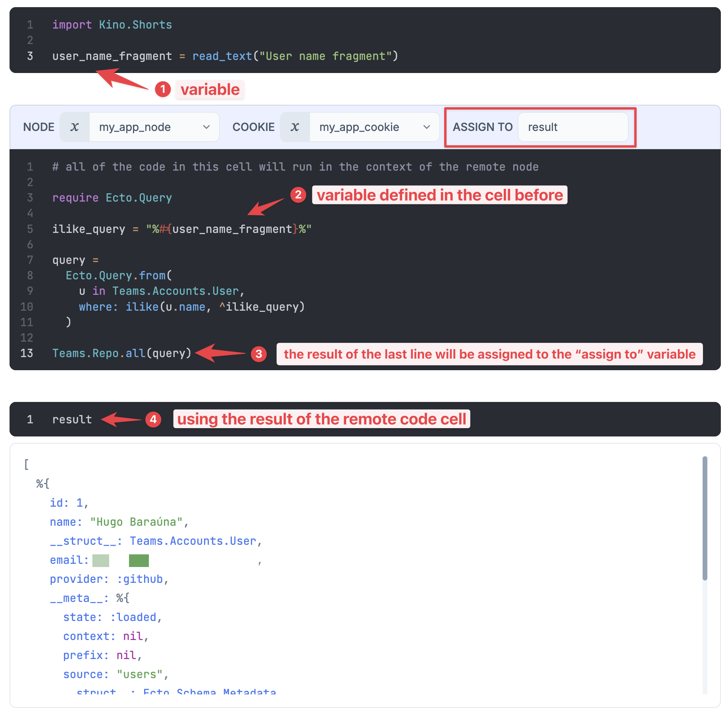The height and width of the screenshot is (715, 728).
Task: Click the result variable in last code cell
Action: (72, 419)
